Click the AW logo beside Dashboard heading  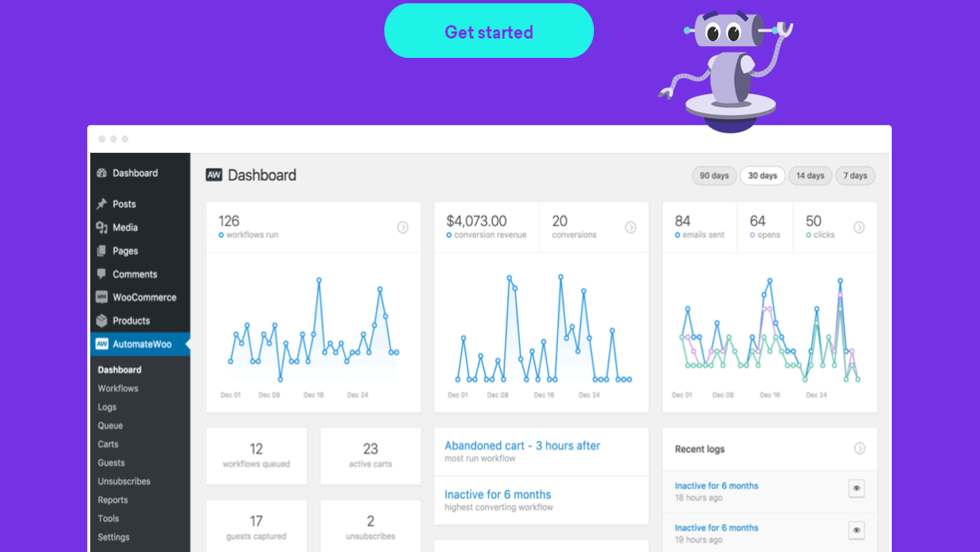click(x=214, y=175)
